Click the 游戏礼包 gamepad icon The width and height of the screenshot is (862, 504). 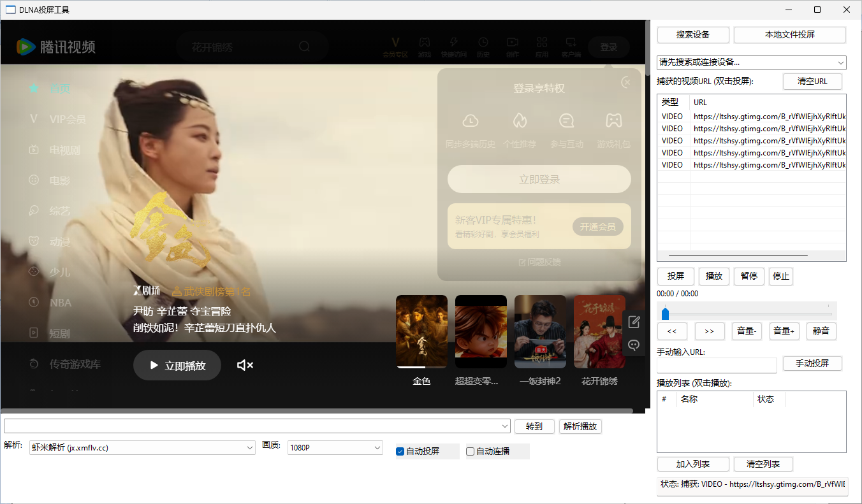pyautogui.click(x=614, y=120)
